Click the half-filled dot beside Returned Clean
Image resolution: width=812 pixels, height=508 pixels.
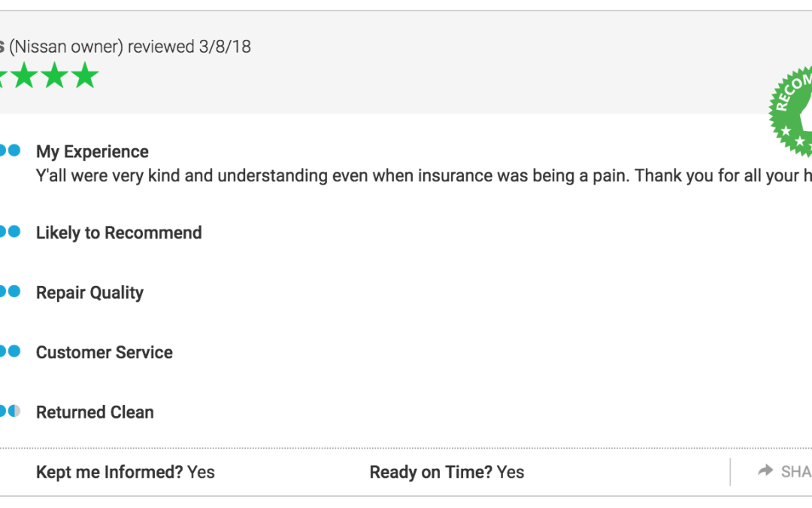[x=14, y=411]
